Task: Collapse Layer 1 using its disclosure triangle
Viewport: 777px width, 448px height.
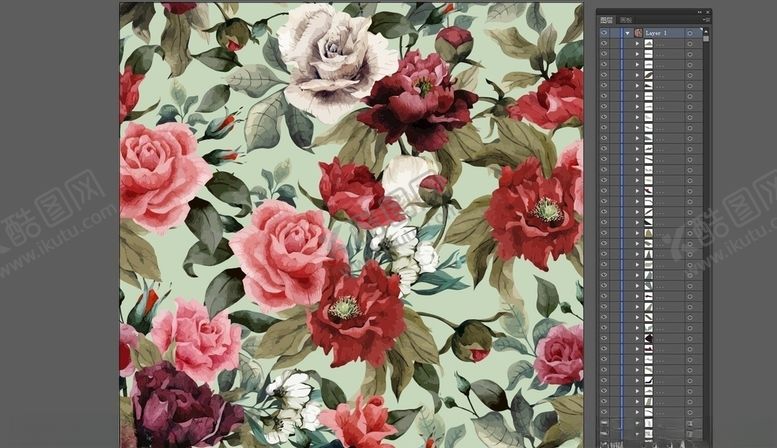Action: 628,33
